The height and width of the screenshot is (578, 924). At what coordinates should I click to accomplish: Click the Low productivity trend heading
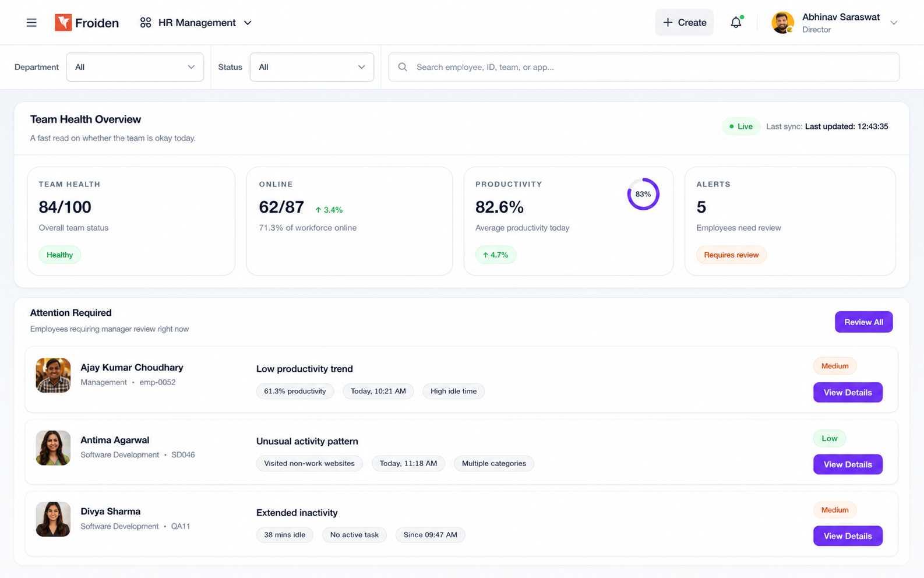(x=304, y=369)
